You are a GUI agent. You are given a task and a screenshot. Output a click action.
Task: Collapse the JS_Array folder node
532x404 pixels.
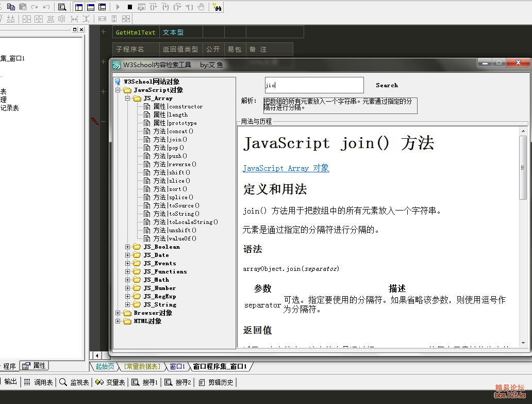[x=127, y=98]
